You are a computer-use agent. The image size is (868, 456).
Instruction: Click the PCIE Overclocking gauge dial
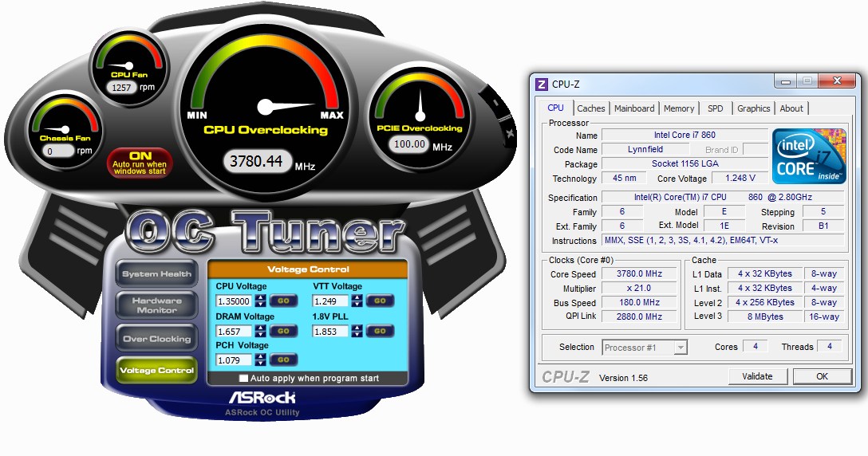point(420,115)
